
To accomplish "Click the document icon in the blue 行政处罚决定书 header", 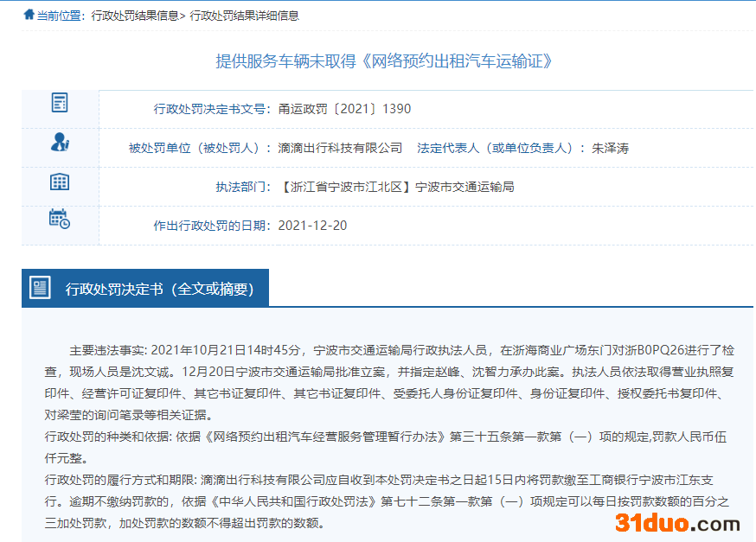I will coord(41,288).
